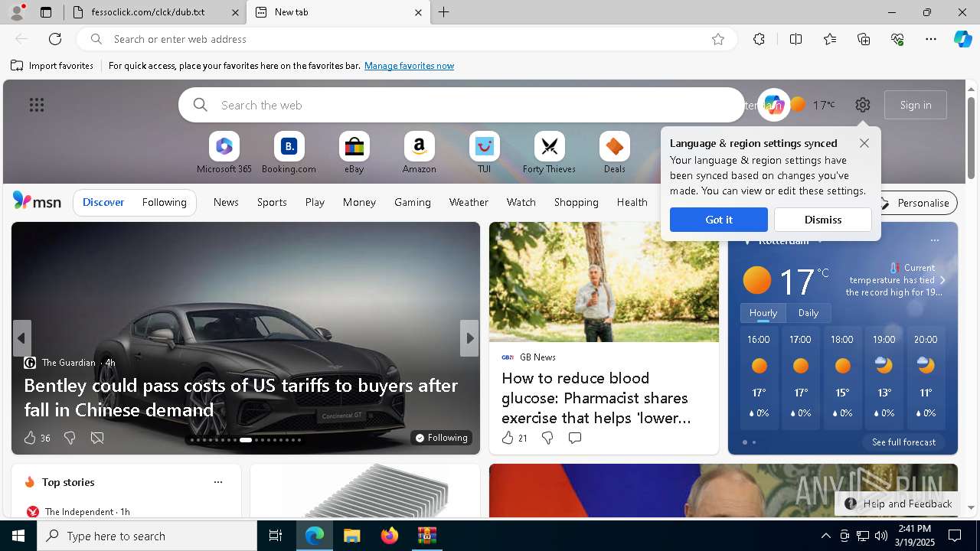Screen dimensions: 980x551
Task: Hide the Bentley story icon
Action: pos(97,438)
